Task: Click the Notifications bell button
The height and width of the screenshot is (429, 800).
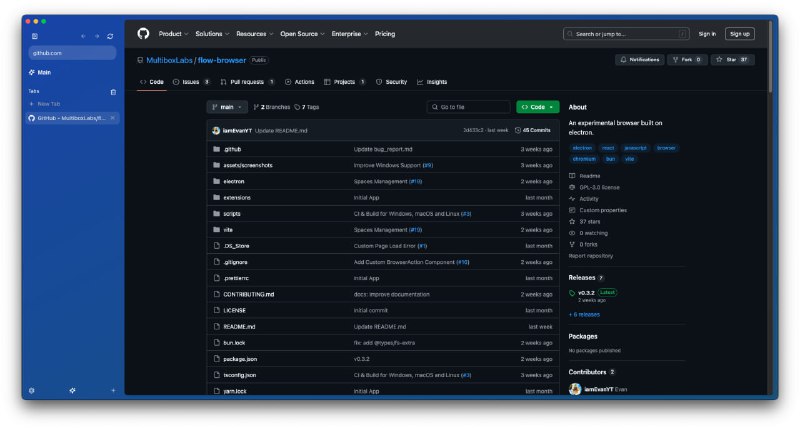Action: click(640, 60)
